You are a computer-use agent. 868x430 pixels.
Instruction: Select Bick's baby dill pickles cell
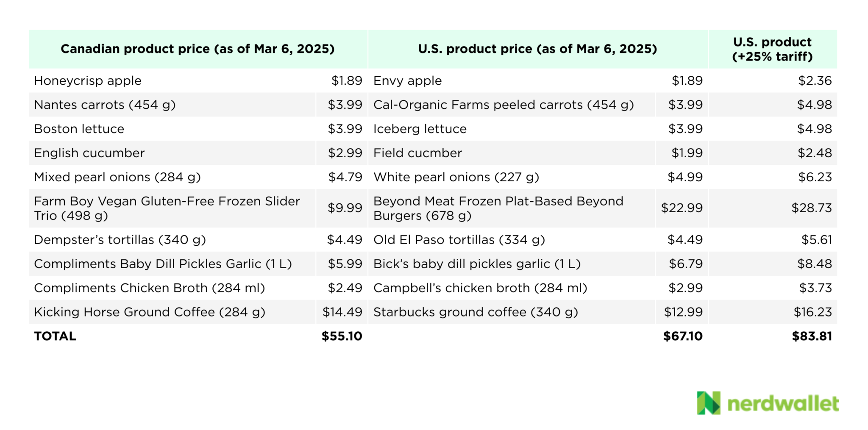tap(477, 264)
